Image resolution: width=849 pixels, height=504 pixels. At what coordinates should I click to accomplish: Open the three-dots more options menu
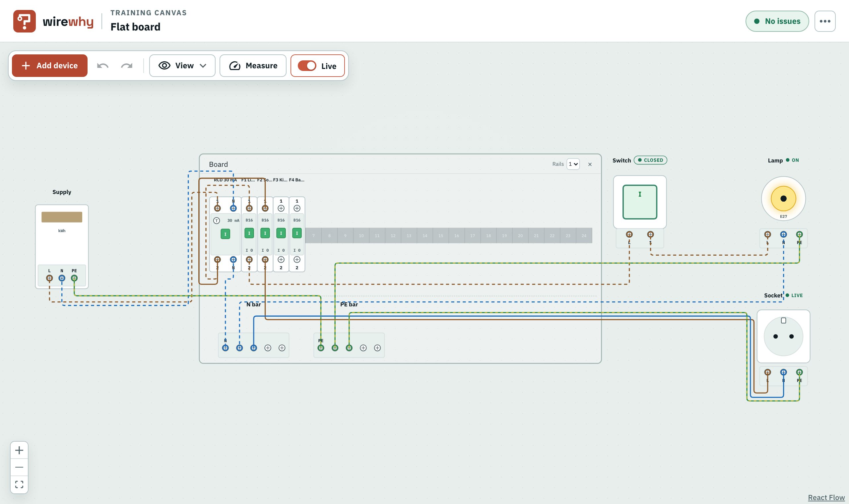[x=825, y=21]
